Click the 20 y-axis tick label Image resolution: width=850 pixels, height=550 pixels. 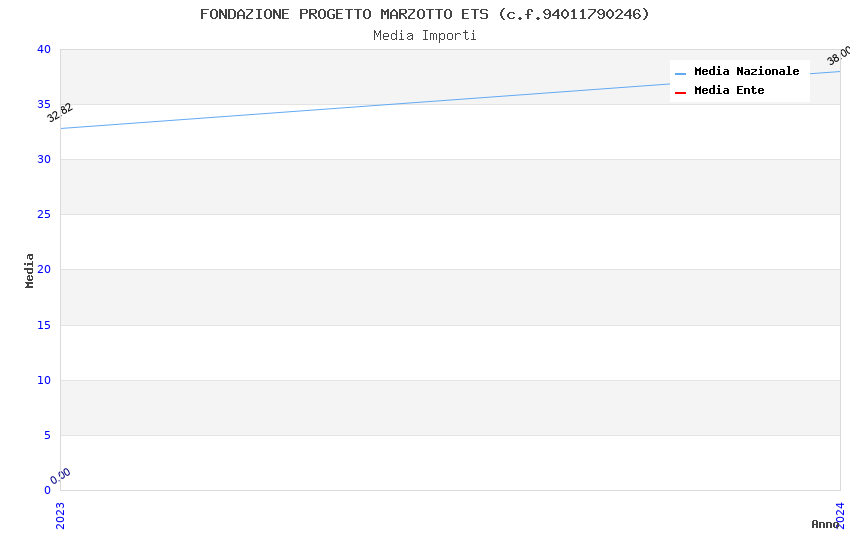(x=44, y=270)
